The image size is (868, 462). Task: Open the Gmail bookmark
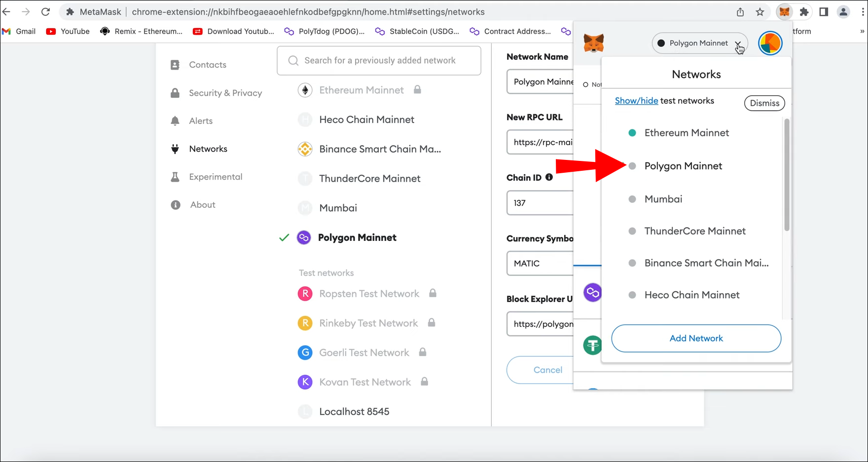pyautogui.click(x=19, y=31)
